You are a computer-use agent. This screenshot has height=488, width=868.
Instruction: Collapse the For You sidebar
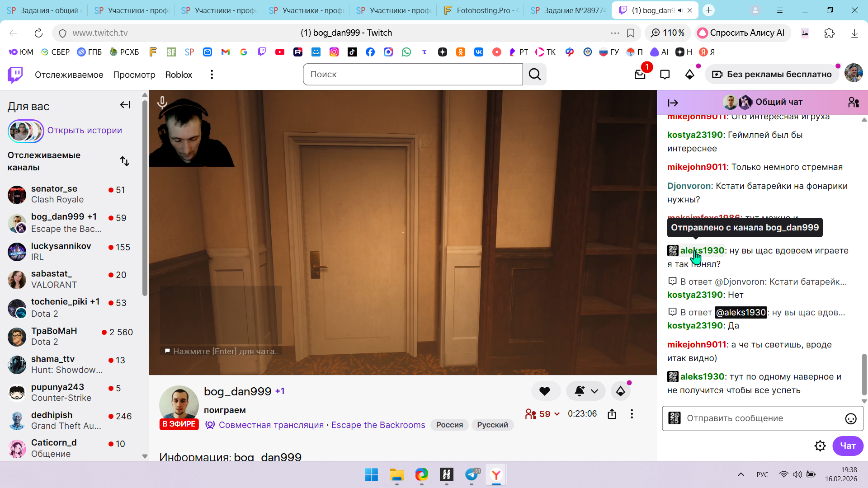click(x=125, y=105)
